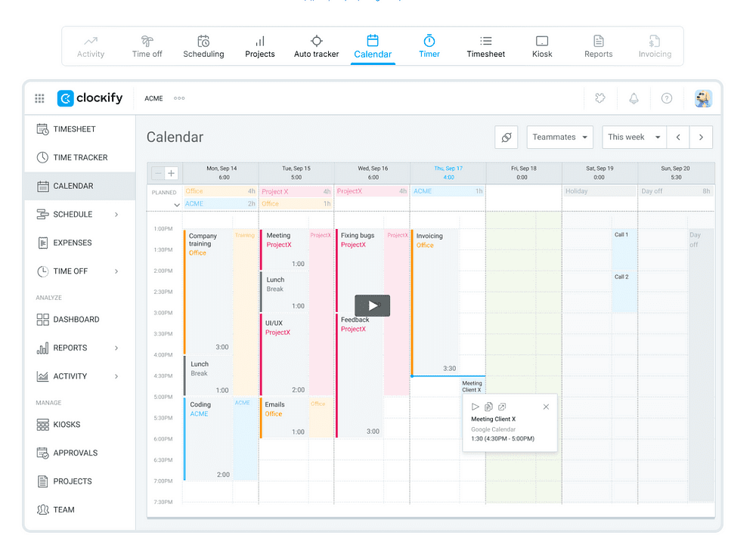Open TIME TRACKER in the sidebar
This screenshot has height=560, width=756.
point(79,158)
